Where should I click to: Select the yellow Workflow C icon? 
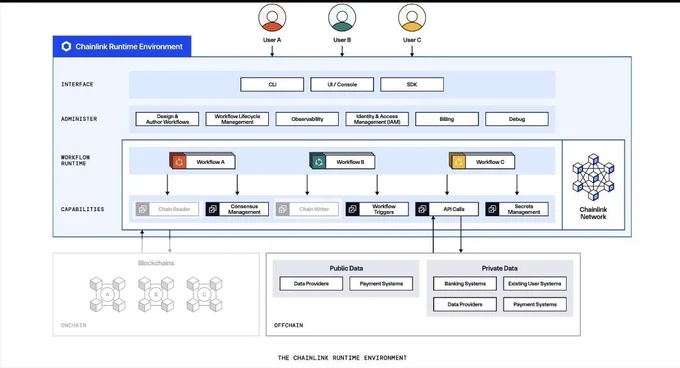[458, 161]
